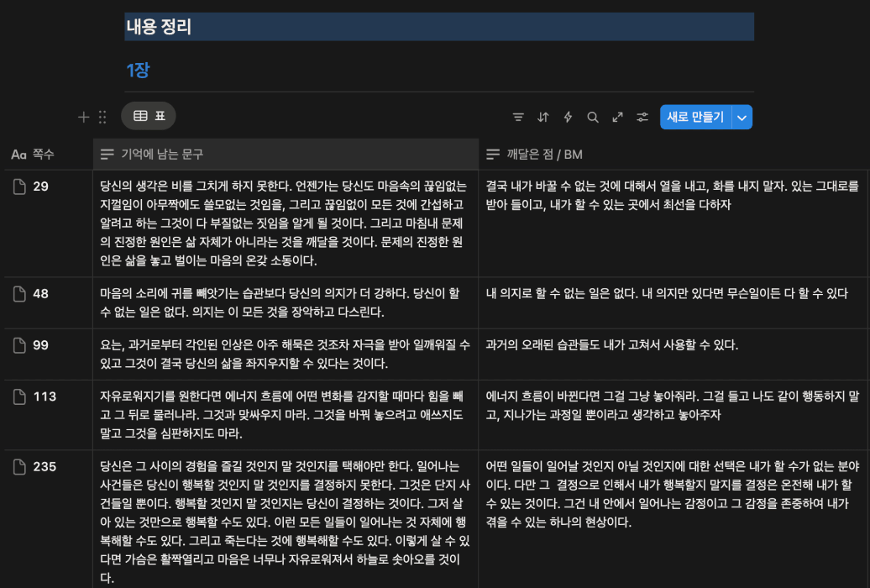Click the filter icon in database toolbar
The image size is (870, 588).
pyautogui.click(x=518, y=118)
